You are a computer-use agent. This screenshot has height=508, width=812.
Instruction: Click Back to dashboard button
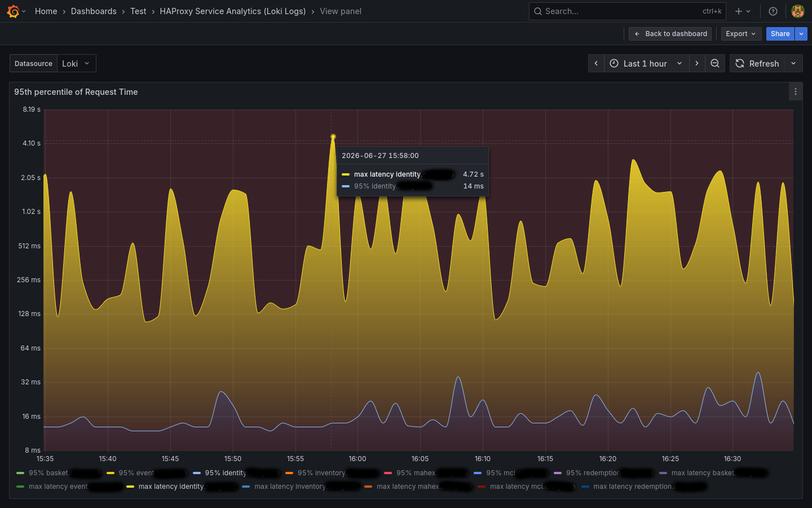tap(670, 34)
